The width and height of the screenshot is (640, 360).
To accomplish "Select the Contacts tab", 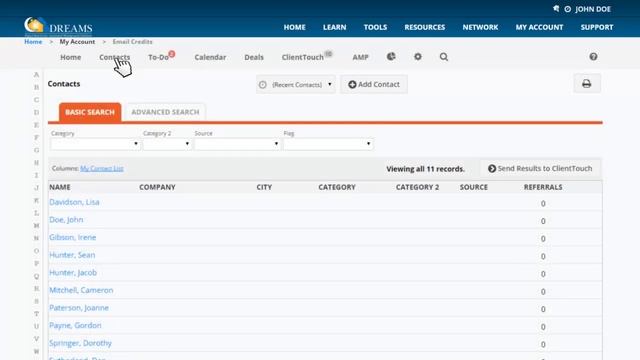I will pos(114,57).
